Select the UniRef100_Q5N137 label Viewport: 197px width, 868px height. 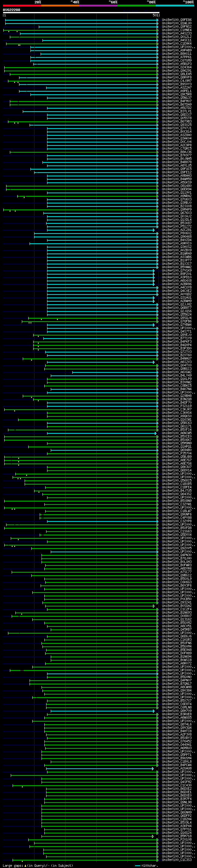click(x=177, y=98)
